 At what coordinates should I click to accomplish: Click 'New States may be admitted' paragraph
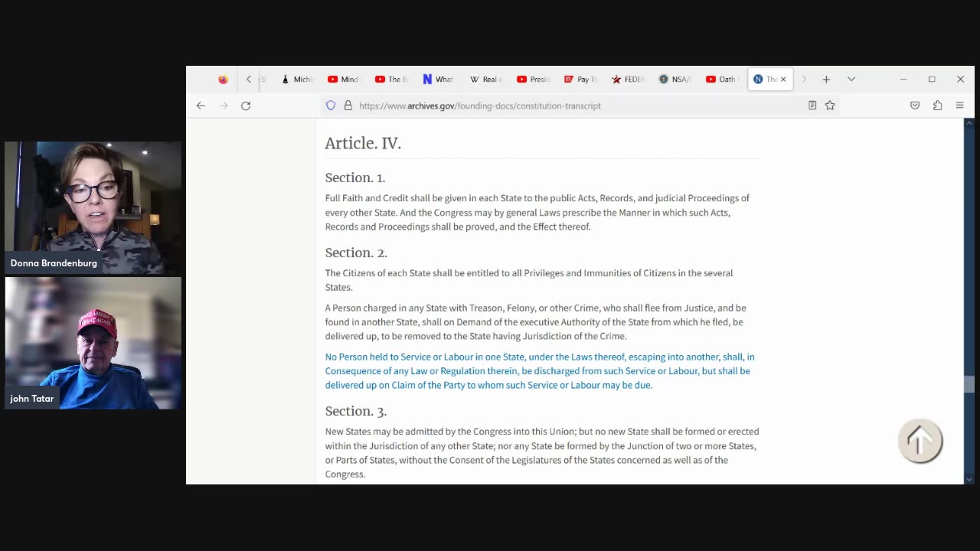pos(542,452)
